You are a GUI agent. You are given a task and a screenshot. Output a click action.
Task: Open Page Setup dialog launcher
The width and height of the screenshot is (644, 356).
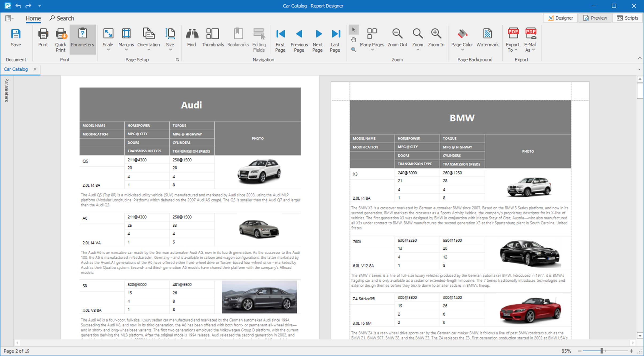(177, 60)
